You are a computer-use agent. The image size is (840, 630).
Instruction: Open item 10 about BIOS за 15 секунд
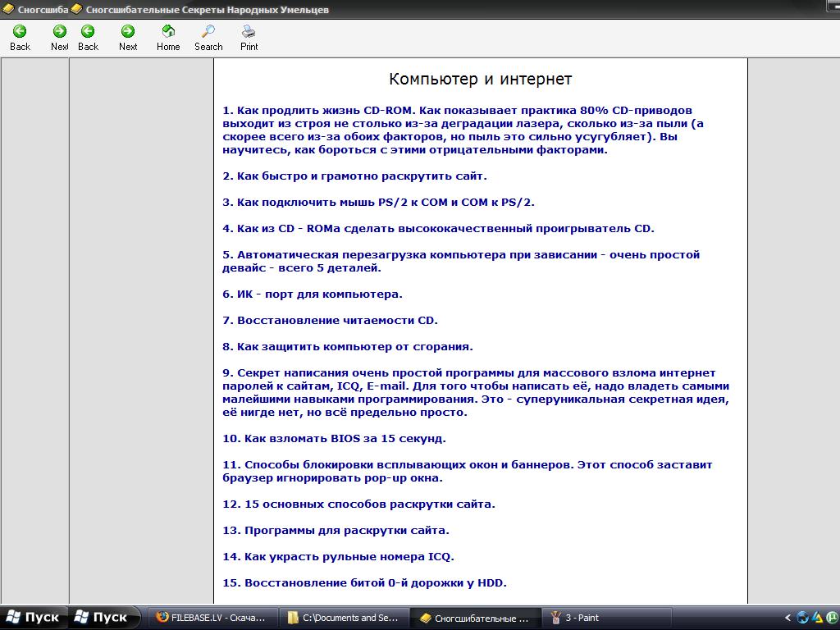tap(335, 439)
